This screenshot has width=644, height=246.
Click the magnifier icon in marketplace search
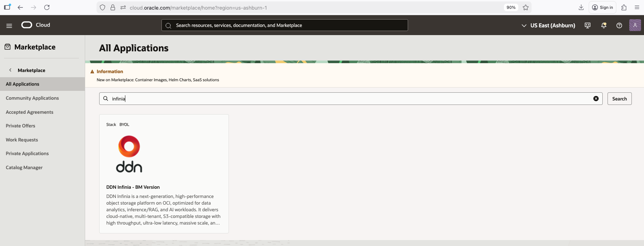click(106, 99)
